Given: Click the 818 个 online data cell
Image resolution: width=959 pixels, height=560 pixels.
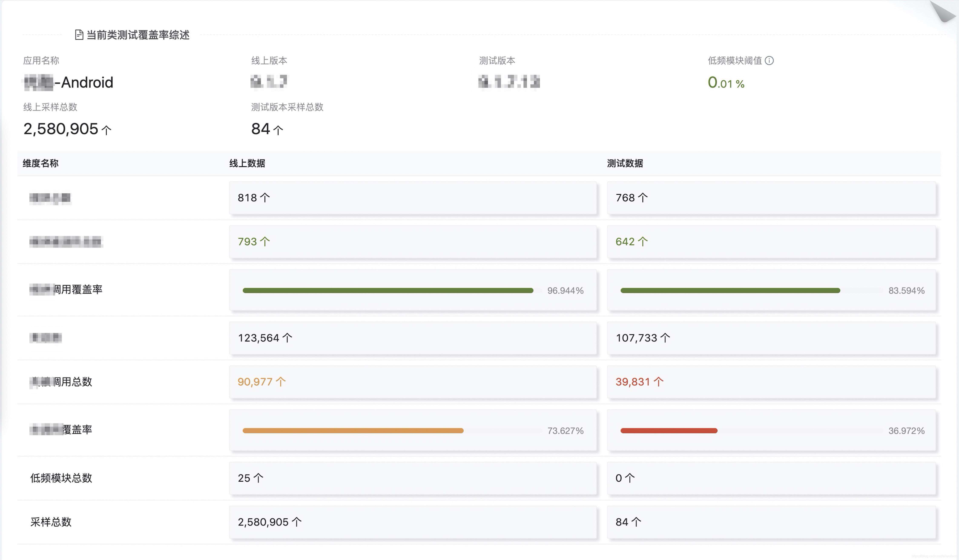Looking at the screenshot, I should [413, 198].
